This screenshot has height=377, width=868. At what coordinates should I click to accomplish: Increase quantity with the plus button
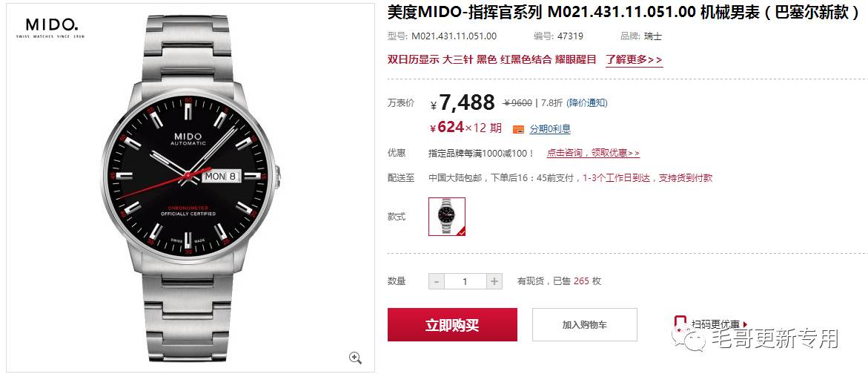(494, 281)
